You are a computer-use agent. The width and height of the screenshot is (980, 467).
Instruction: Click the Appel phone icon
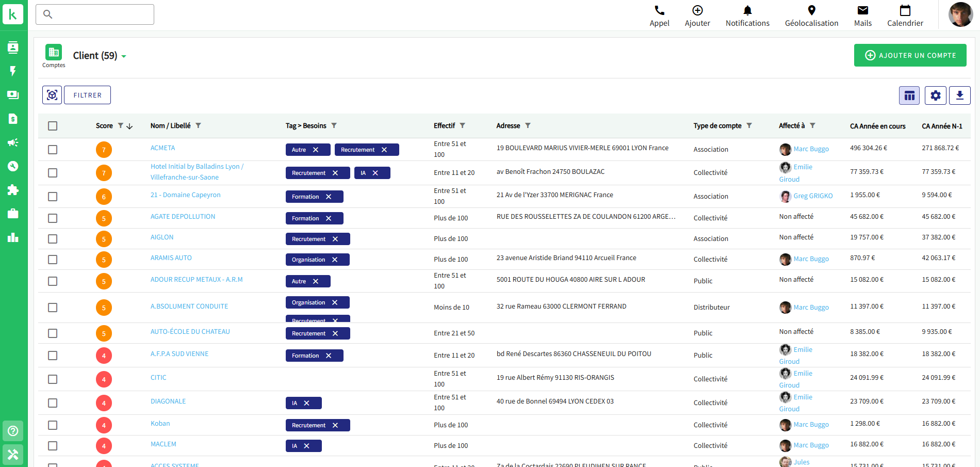(x=659, y=11)
